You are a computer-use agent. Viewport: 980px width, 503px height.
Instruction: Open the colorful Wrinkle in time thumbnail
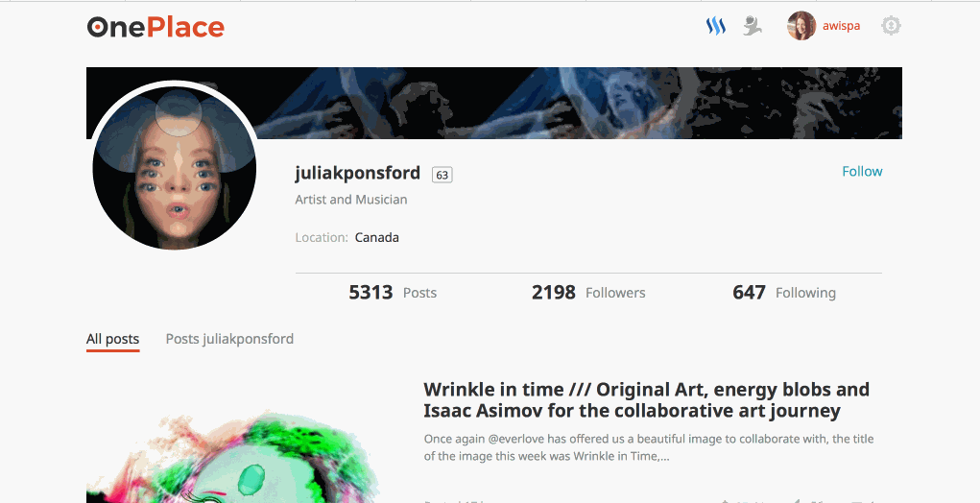tap(232, 456)
